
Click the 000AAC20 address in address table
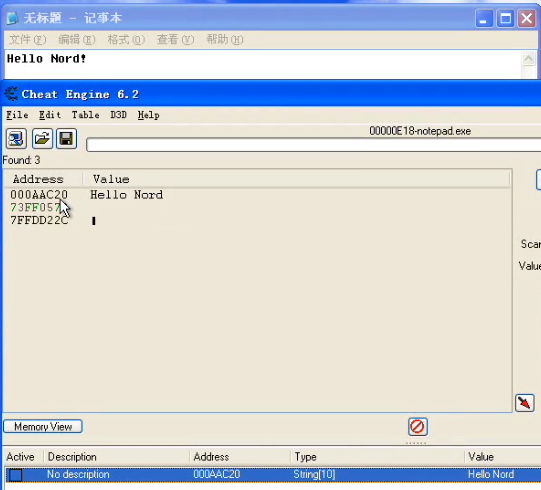[217, 474]
